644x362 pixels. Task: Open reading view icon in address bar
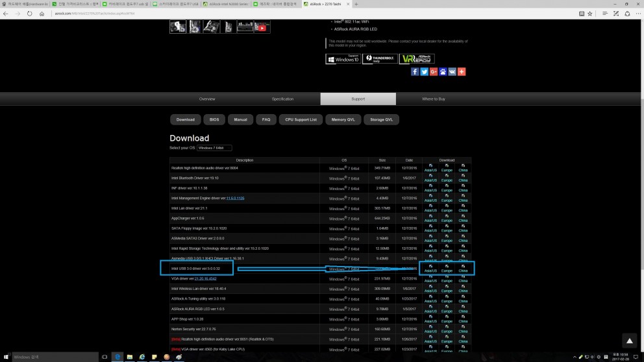582,14
